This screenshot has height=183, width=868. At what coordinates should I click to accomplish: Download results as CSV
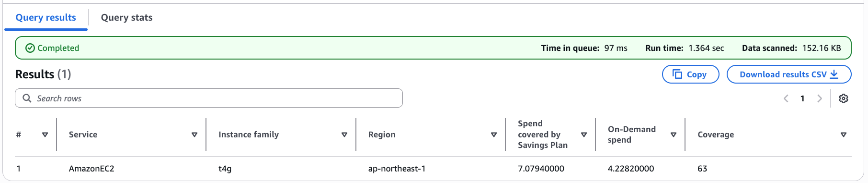click(x=789, y=74)
